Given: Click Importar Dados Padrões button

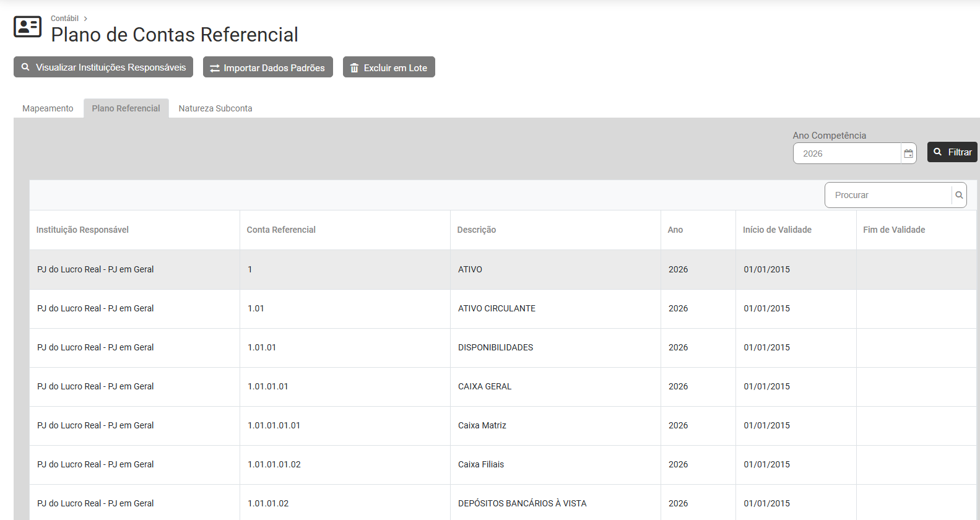Looking at the screenshot, I should [x=267, y=67].
